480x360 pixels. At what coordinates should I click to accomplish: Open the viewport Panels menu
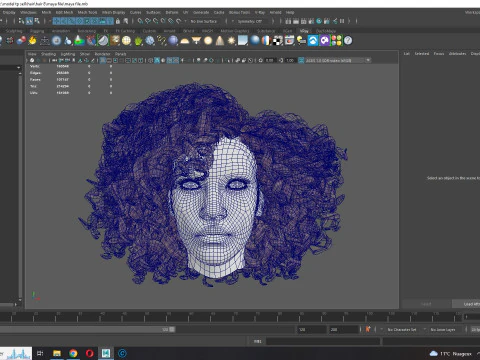tap(121, 54)
